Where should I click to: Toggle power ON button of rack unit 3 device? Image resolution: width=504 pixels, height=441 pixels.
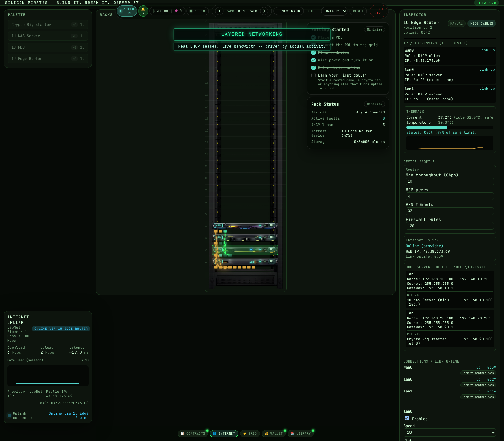(x=272, y=238)
